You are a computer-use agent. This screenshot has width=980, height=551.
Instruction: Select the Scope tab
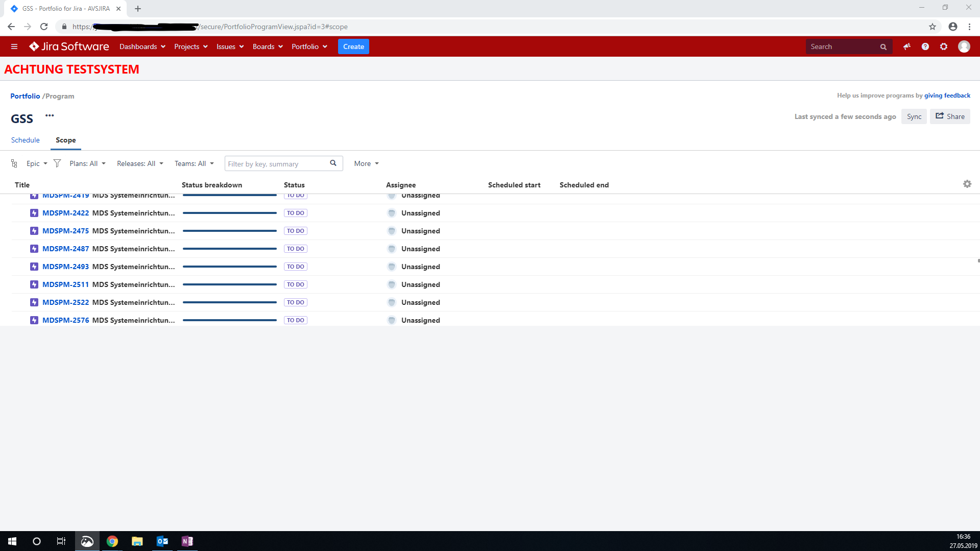[x=66, y=140]
